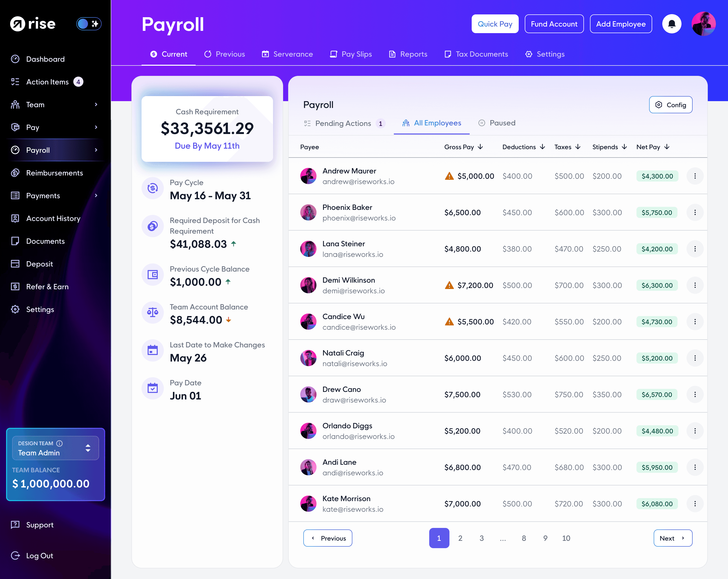Screen dimensions: 728x579
Task: Switch to the Pay Slips tab
Action: (x=351, y=54)
